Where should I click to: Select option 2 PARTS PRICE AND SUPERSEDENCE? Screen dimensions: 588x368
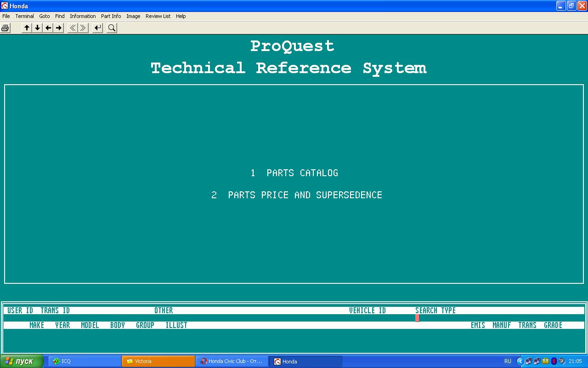297,195
